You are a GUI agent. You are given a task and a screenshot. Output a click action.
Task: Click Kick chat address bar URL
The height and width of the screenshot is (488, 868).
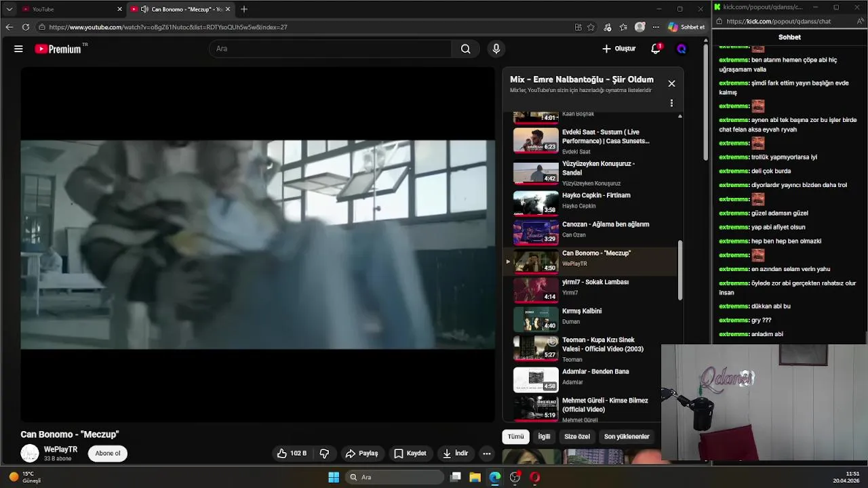coord(778,21)
